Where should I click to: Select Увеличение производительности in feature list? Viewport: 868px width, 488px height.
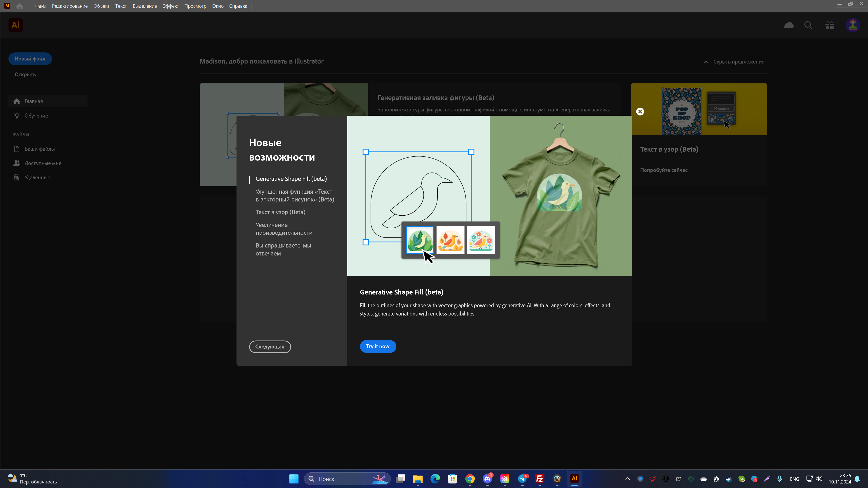click(284, 229)
